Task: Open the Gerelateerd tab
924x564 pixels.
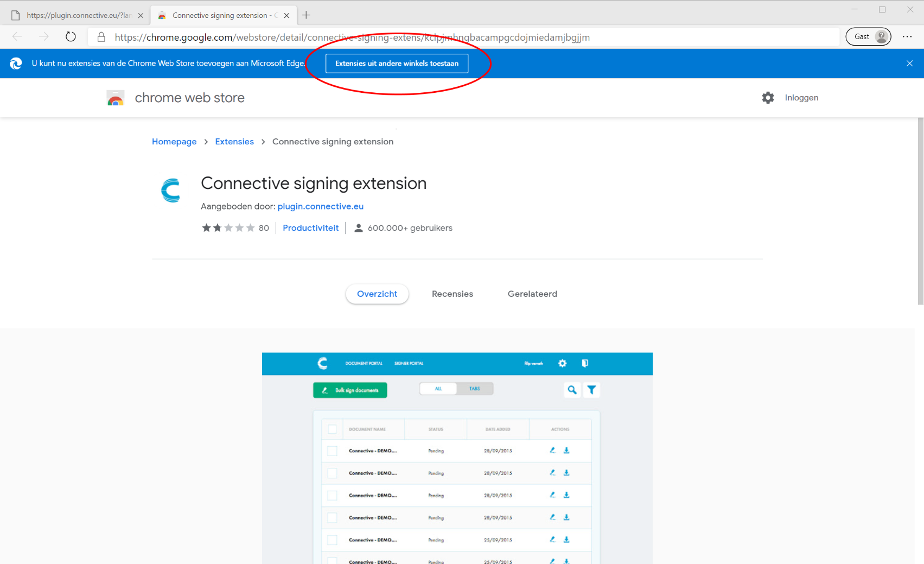Action: point(532,294)
